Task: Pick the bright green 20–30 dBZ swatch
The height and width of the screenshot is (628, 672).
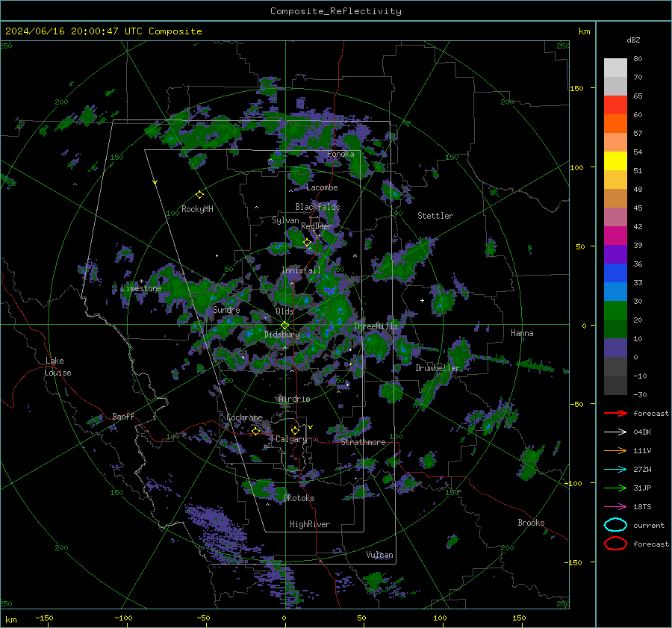Action: tap(615, 310)
